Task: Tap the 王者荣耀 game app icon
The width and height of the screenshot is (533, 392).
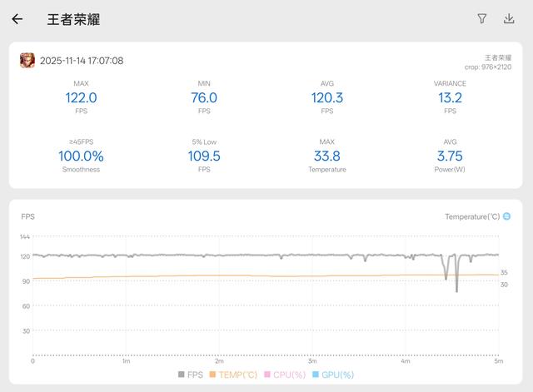Action: [x=27, y=61]
